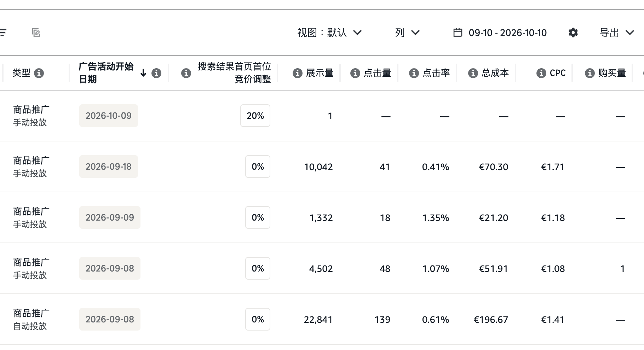The height and width of the screenshot is (350, 644).
Task: Select clicks value 139
Action: point(383,320)
